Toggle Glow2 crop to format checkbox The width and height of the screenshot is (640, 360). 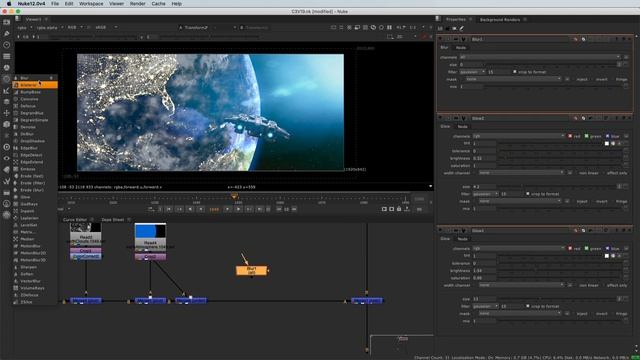(528, 194)
